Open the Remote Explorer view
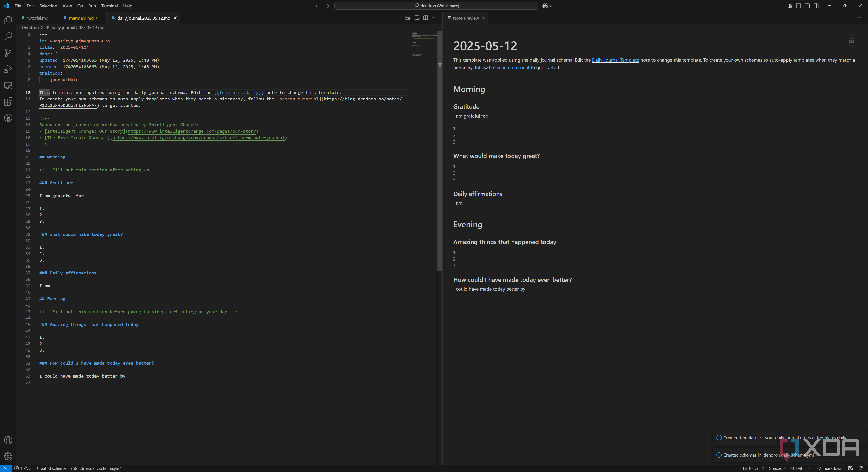This screenshot has height=472, width=868. pyautogui.click(x=8, y=85)
